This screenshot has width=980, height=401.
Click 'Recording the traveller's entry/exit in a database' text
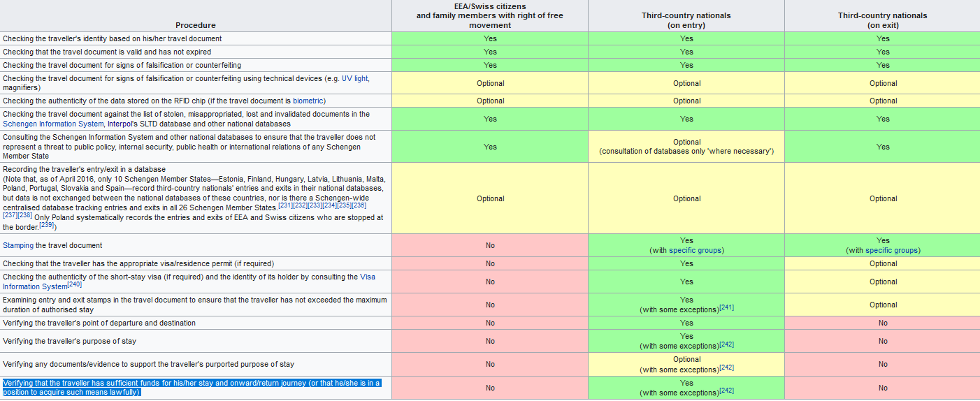pos(84,169)
